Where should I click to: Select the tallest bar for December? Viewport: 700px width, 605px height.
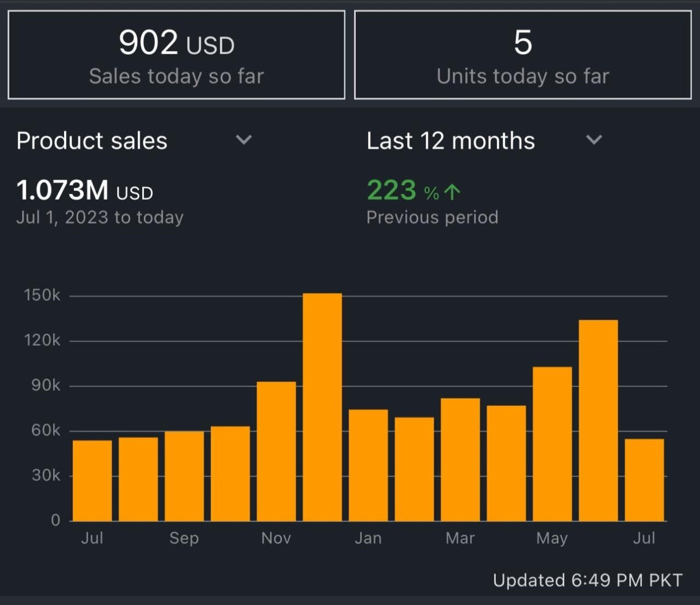(322, 407)
